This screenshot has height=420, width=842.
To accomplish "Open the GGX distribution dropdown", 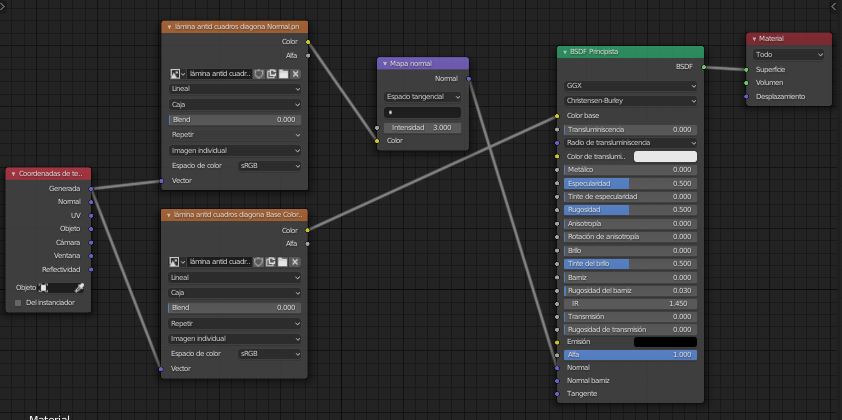I will [630, 85].
